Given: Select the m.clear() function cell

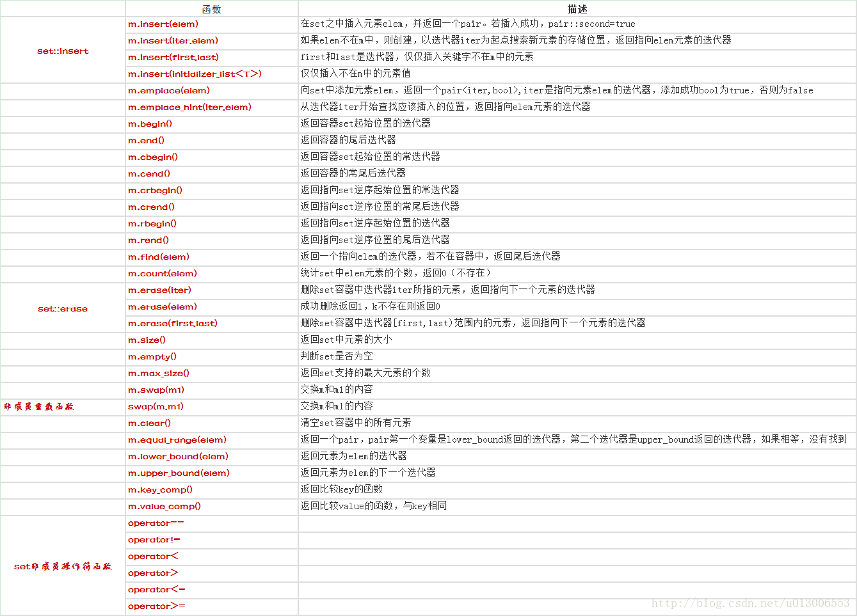Looking at the screenshot, I should [x=212, y=423].
